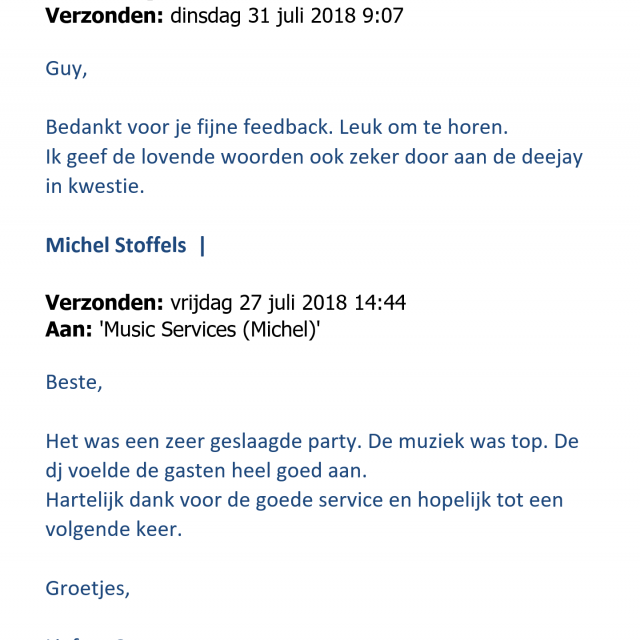Click the line 'dj voelde de gasten heel goed aan.'

click(x=206, y=471)
